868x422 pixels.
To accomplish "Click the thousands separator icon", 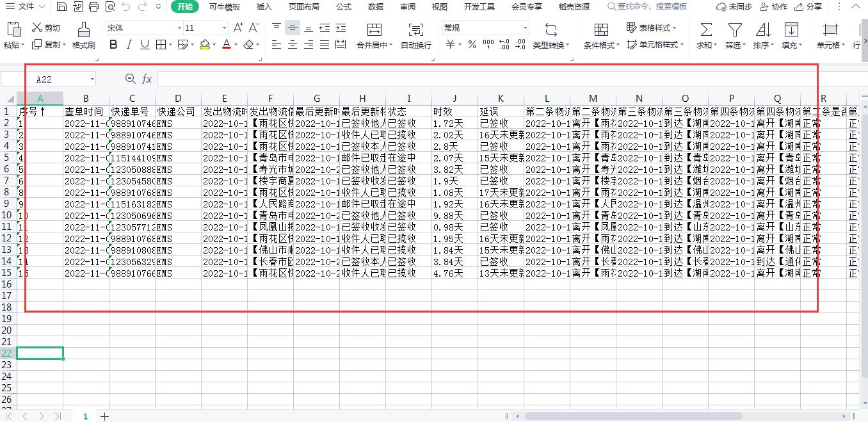I will pos(488,45).
